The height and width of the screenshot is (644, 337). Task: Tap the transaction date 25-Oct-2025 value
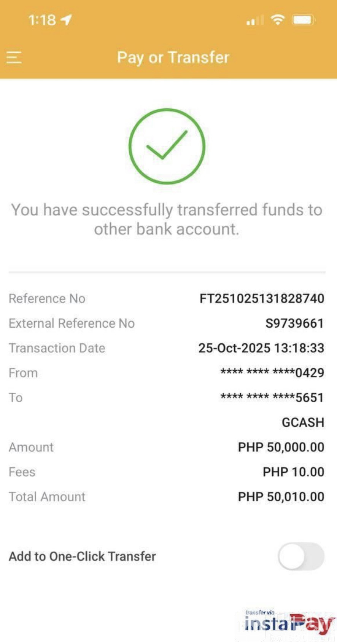click(261, 348)
